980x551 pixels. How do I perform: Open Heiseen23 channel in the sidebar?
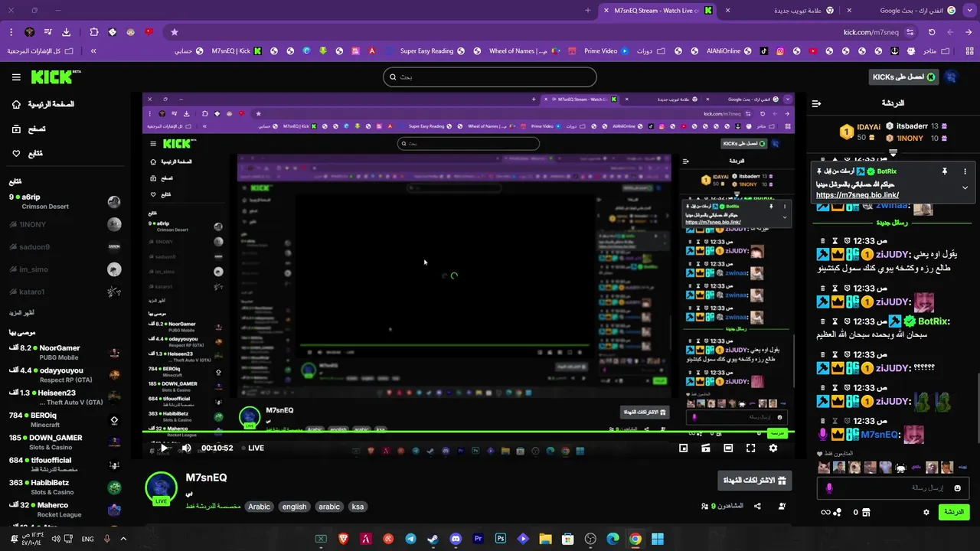point(64,397)
